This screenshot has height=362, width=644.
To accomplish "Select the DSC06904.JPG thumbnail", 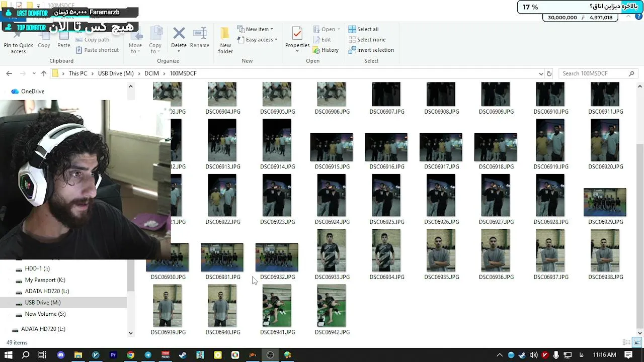I will pyautogui.click(x=222, y=95).
